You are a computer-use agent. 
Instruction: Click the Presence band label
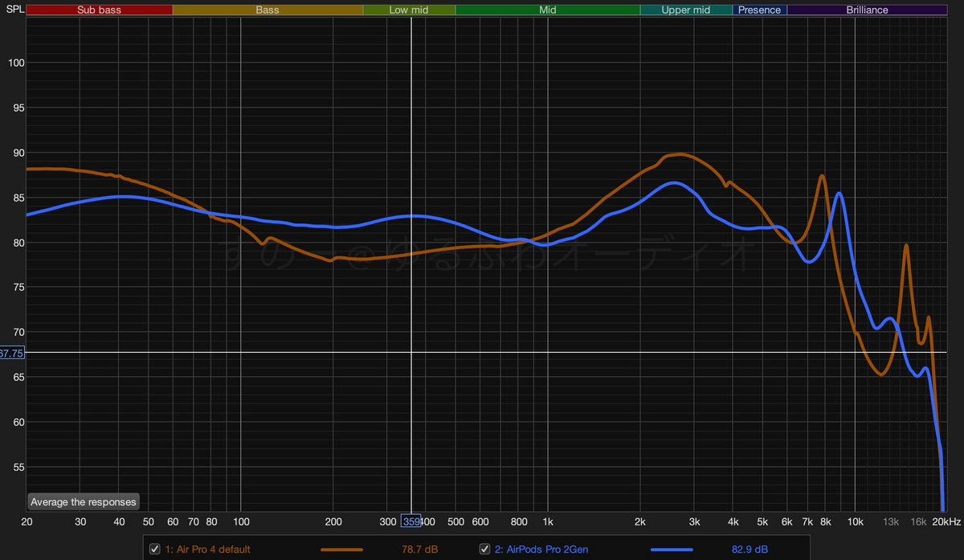tap(760, 10)
